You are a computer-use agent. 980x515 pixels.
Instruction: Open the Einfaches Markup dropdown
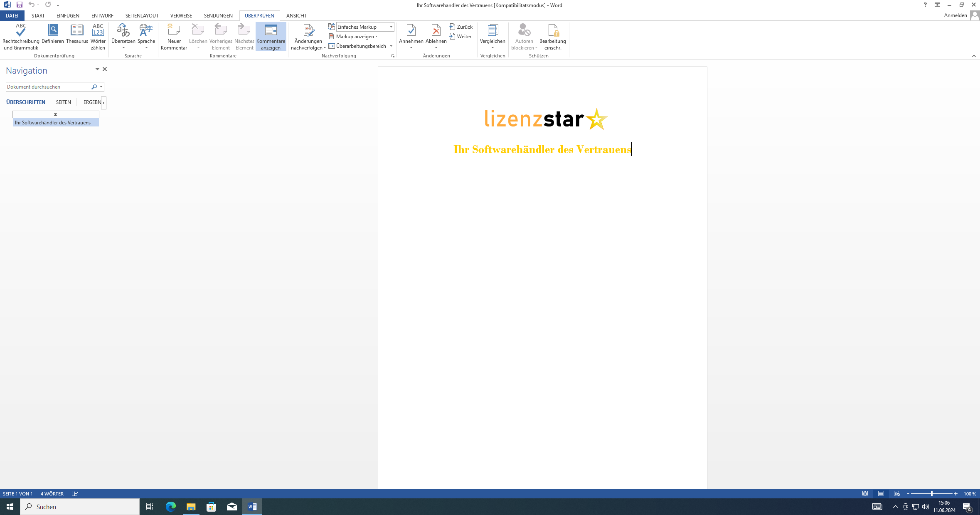[391, 27]
